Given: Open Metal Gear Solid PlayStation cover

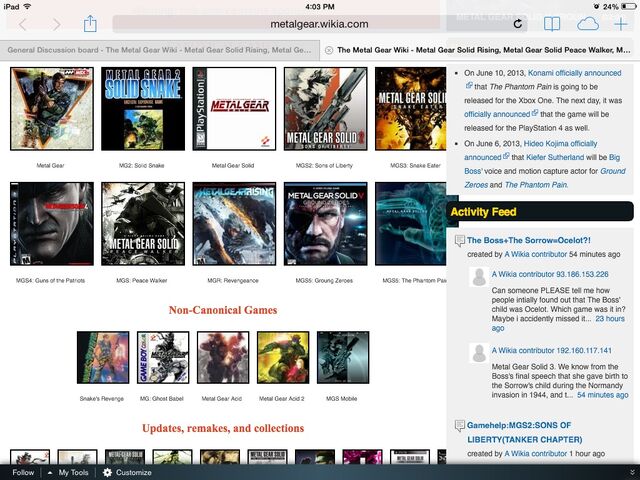Looking at the screenshot, I should point(234,109).
